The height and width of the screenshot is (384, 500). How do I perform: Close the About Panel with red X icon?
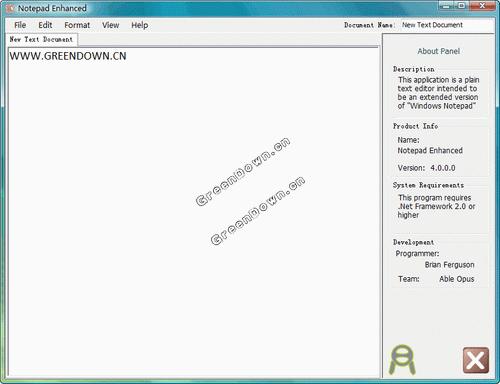point(476,360)
